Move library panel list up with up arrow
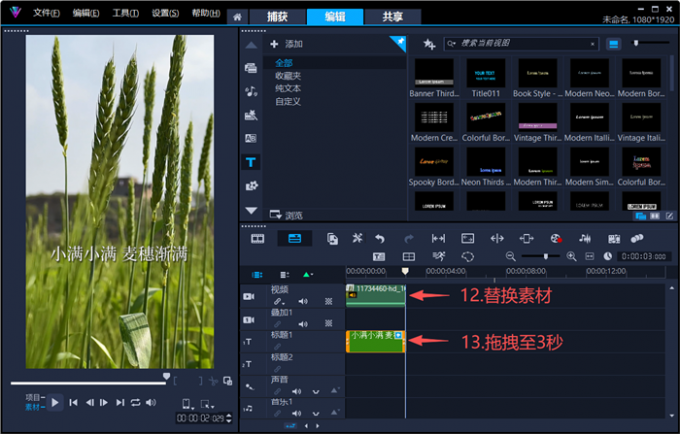The width and height of the screenshot is (680, 434). [251, 46]
